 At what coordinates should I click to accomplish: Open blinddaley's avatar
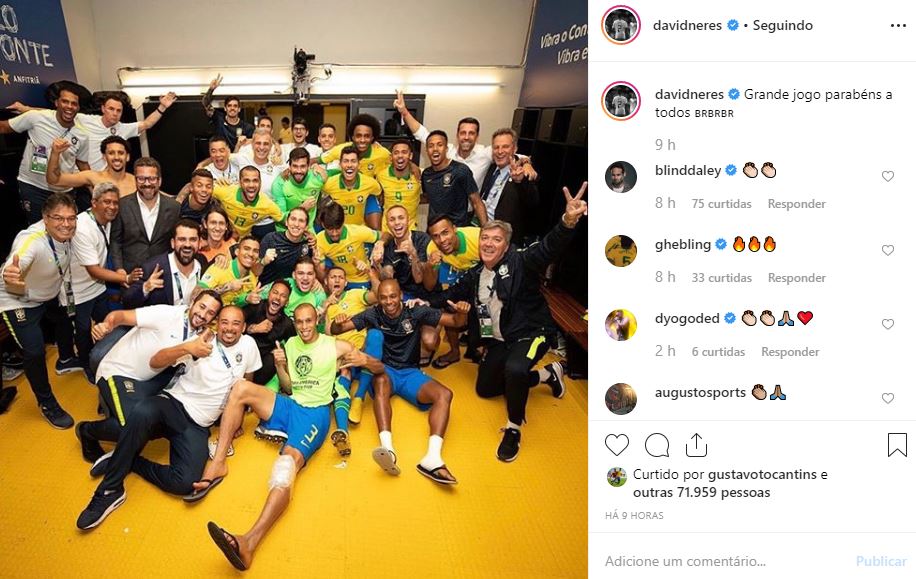click(621, 177)
